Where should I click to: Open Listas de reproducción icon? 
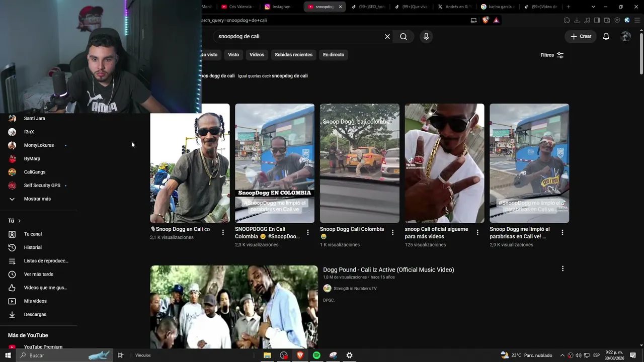click(12, 261)
